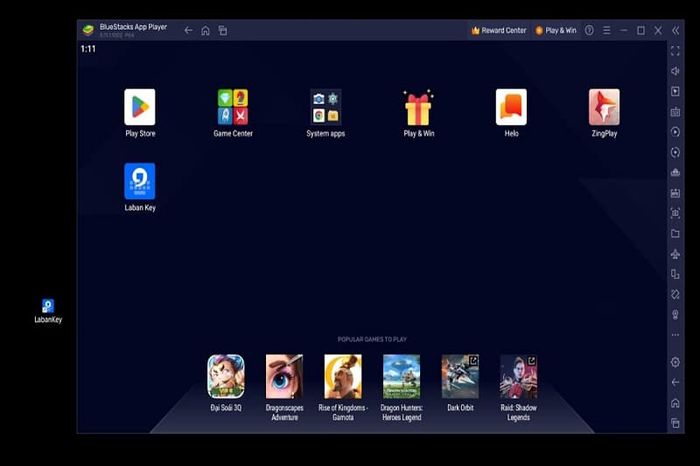Screen dimensions: 700x466
Task: Go to home via title bar house icon
Action: (x=205, y=30)
